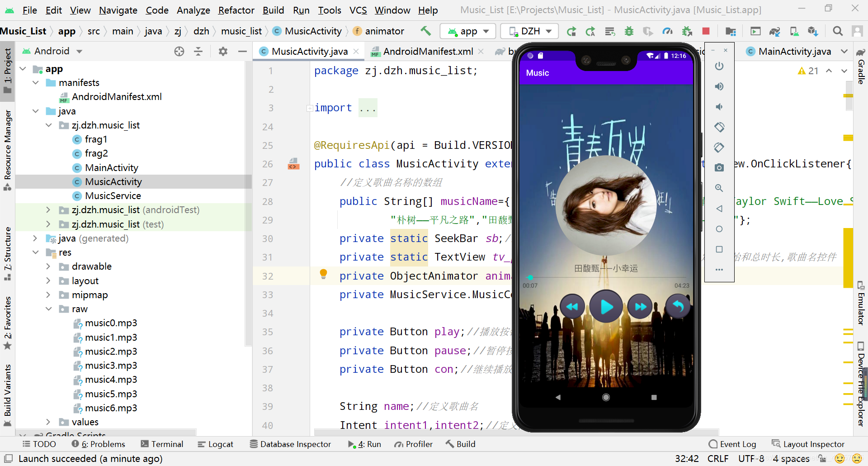Image resolution: width=868 pixels, height=466 pixels.
Task: Click the return arrow button in music app
Action: (678, 307)
